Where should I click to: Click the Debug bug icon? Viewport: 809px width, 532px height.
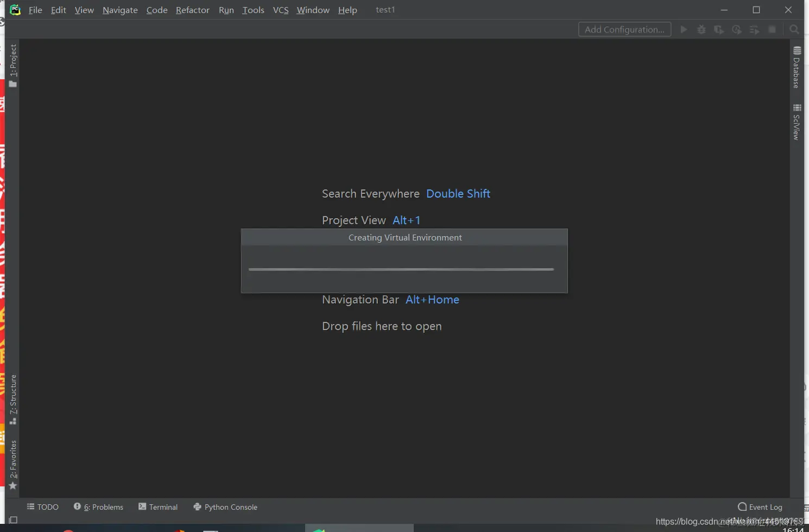coord(701,29)
